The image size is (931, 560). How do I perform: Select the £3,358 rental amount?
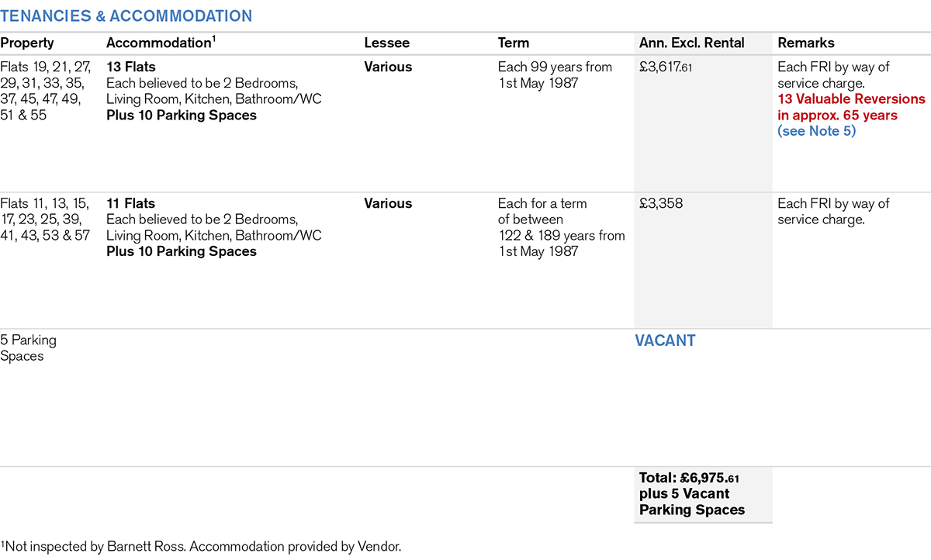(x=660, y=204)
